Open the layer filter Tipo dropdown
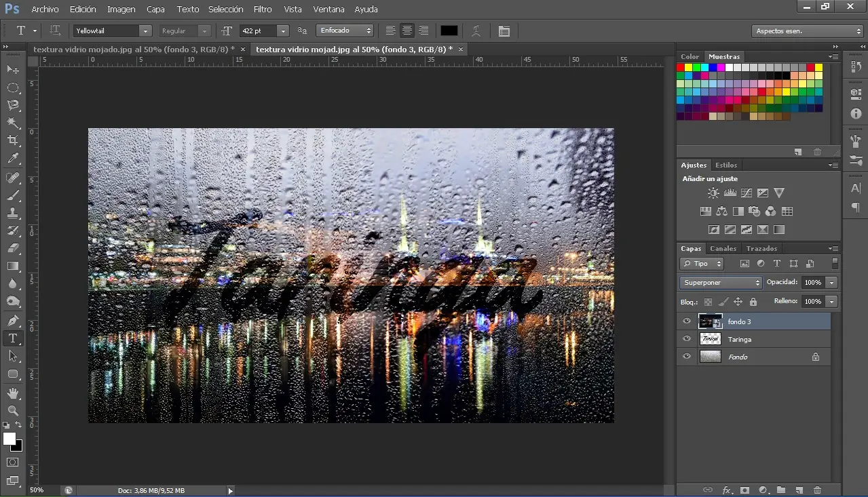The width and height of the screenshot is (868, 497). tap(702, 264)
